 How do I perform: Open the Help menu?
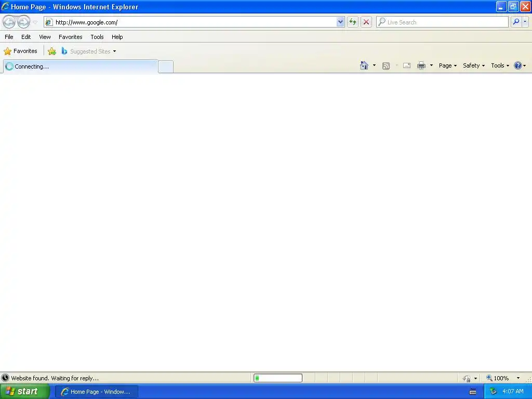[117, 37]
